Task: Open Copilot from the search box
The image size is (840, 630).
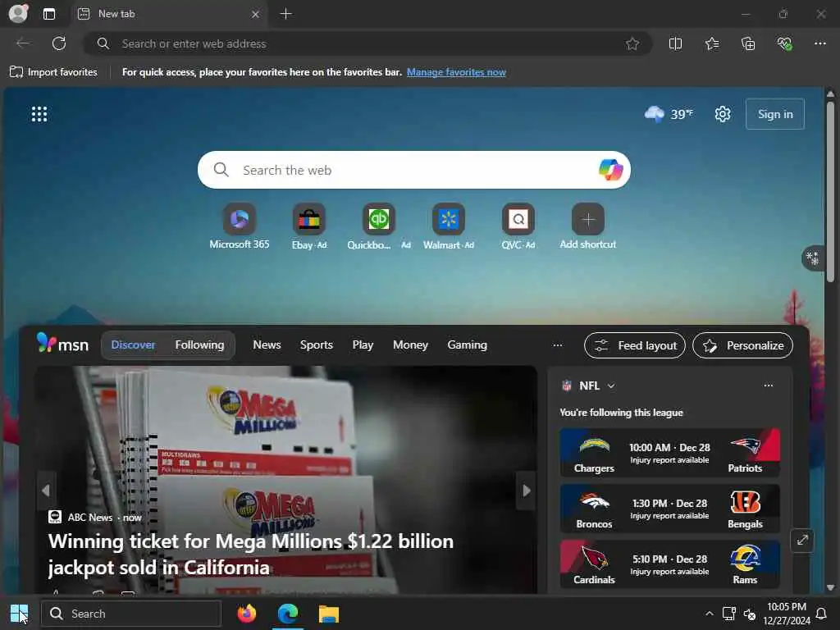Action: pyautogui.click(x=610, y=170)
